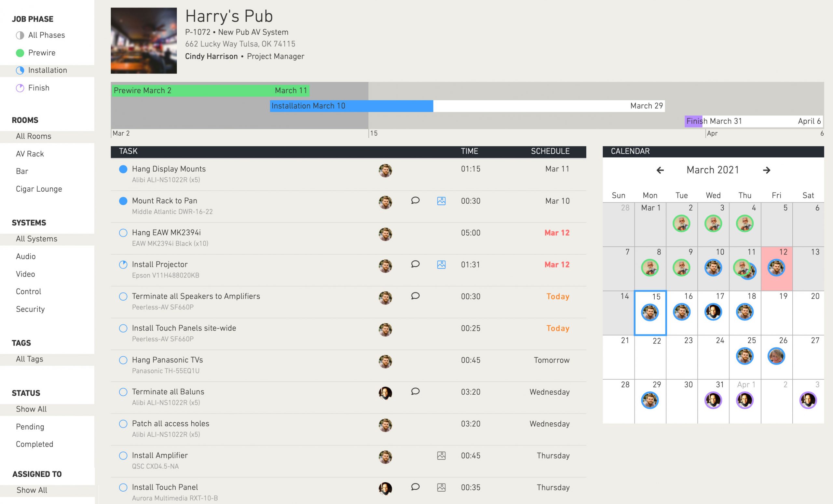Mark Patch all access holes complete
The height and width of the screenshot is (504, 833).
tap(123, 424)
